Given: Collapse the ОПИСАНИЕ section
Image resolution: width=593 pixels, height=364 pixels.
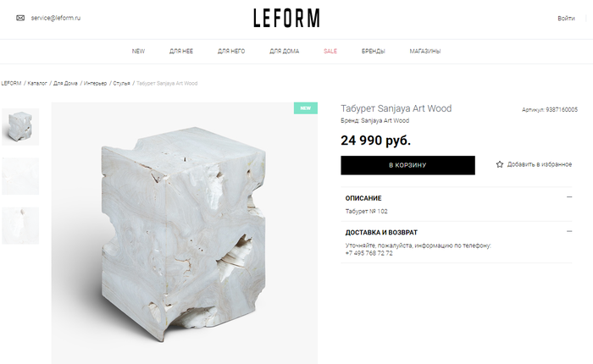Looking at the screenshot, I should 569,197.
